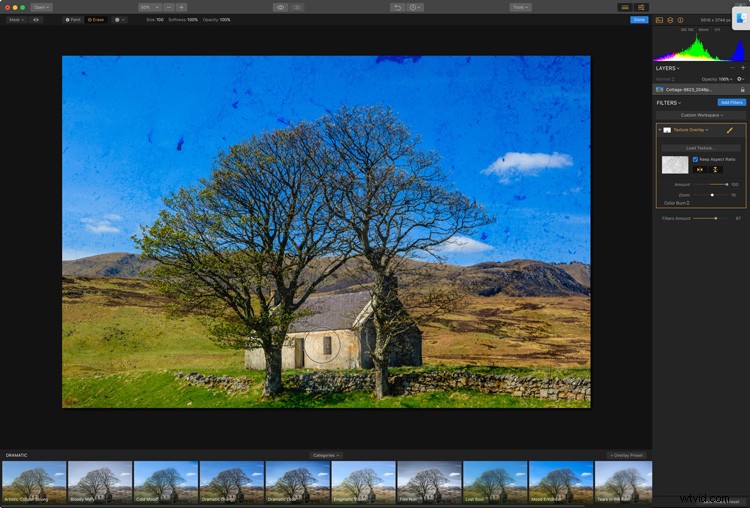Viewport: 750px width, 508px height.
Task: Click the brush Opacity 100% value
Action: click(x=217, y=20)
